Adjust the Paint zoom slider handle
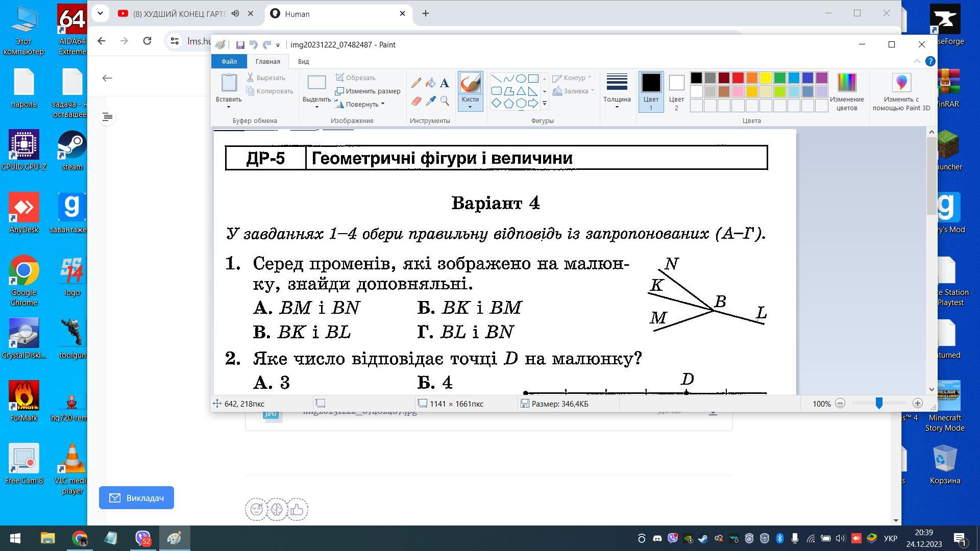This screenshot has height=551, width=980. point(879,404)
